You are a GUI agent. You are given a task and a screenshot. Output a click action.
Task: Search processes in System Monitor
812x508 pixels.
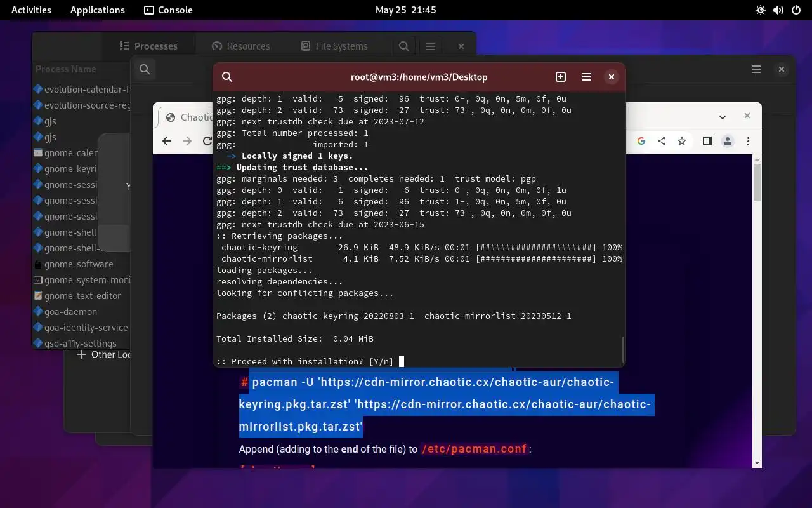[403, 46]
